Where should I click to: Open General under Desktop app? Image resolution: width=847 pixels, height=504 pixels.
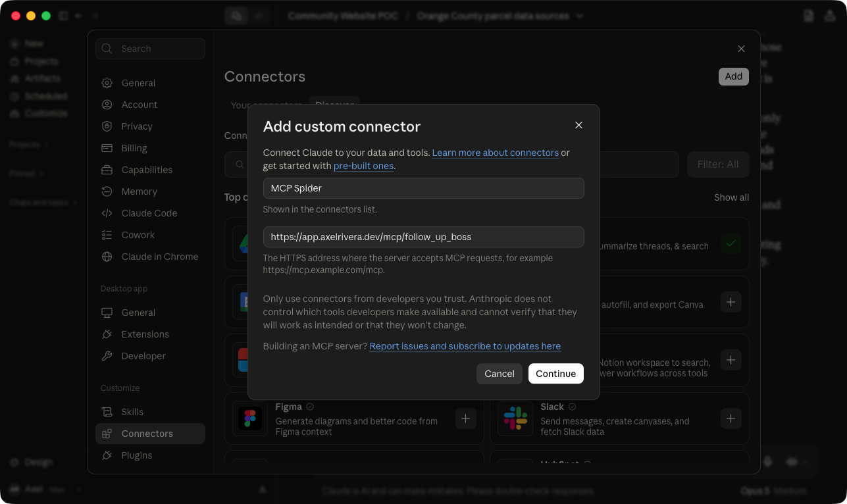pos(150,313)
